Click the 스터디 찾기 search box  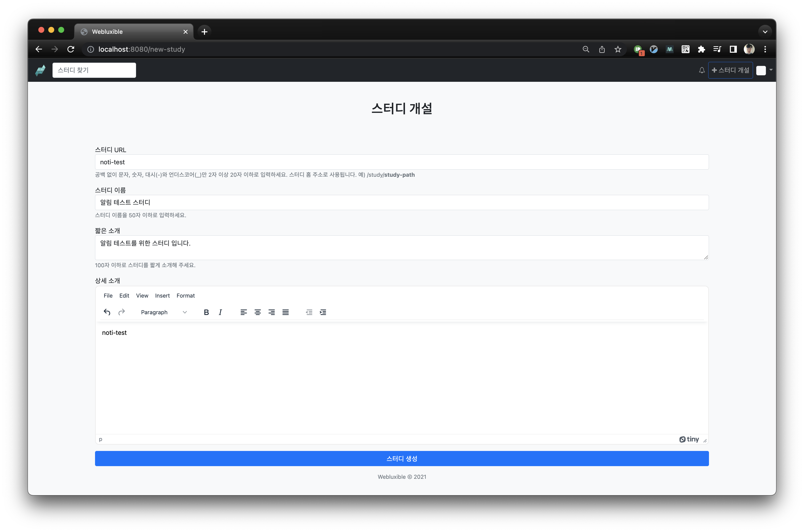pyautogui.click(x=94, y=70)
